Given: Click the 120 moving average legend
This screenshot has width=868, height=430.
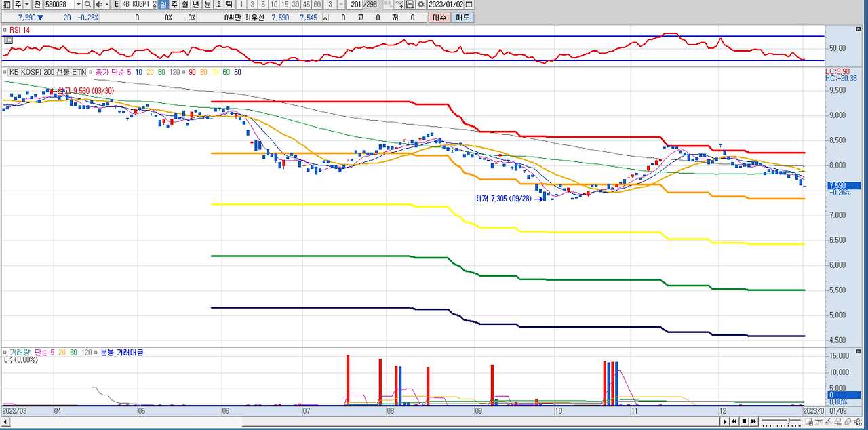Looking at the screenshot, I should (x=174, y=71).
